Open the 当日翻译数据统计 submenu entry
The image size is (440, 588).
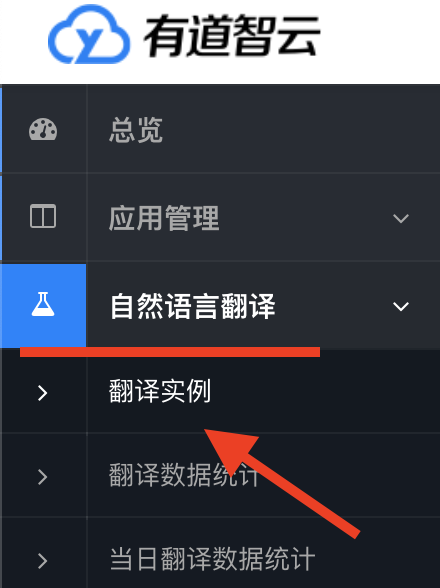[212, 559]
